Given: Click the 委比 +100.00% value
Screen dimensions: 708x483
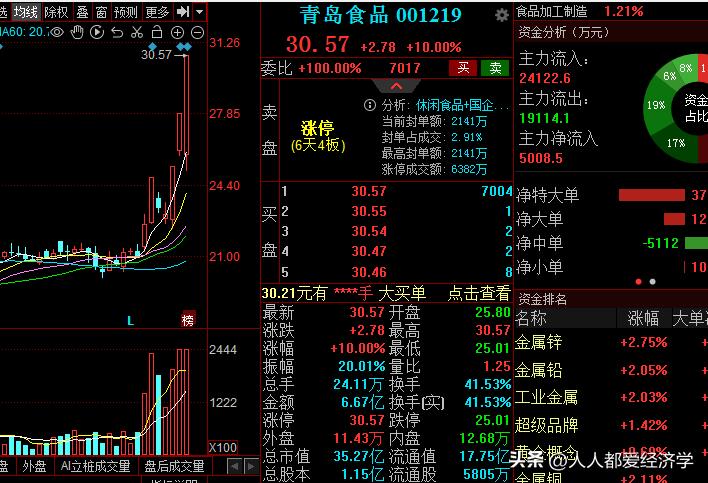Looking at the screenshot, I should (330, 69).
